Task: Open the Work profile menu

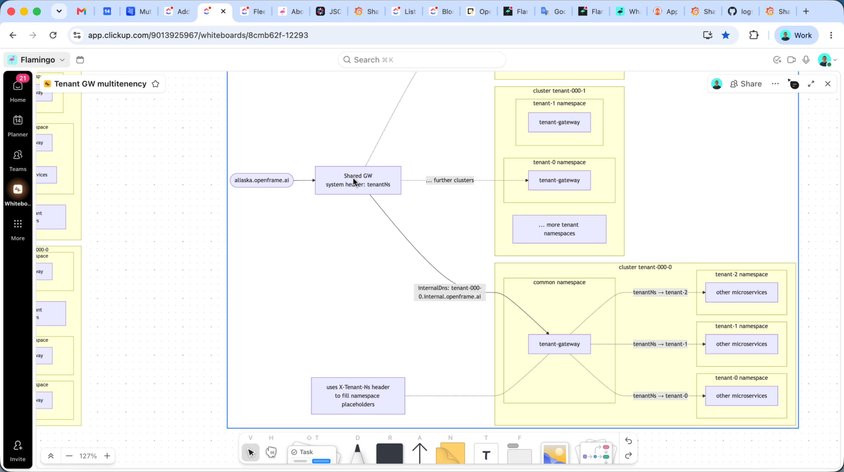Action: (x=796, y=35)
